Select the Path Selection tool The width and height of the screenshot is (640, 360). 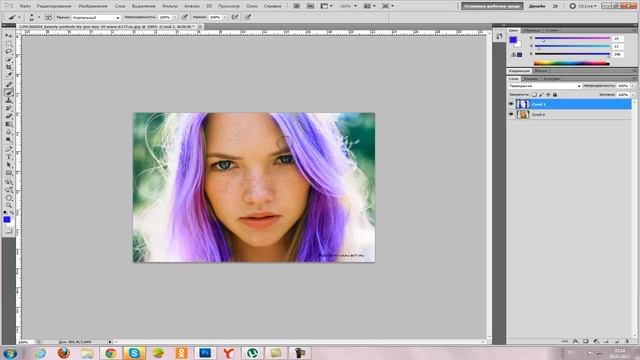coord(9,165)
